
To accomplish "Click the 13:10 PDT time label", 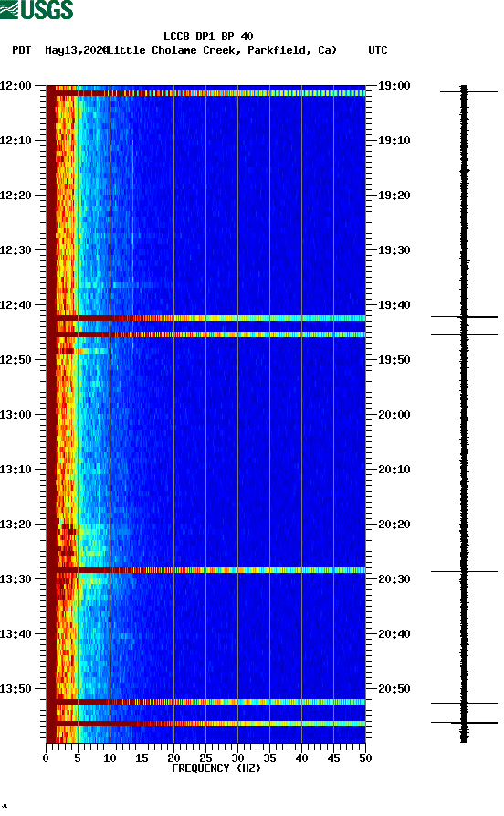I will 16,470.
